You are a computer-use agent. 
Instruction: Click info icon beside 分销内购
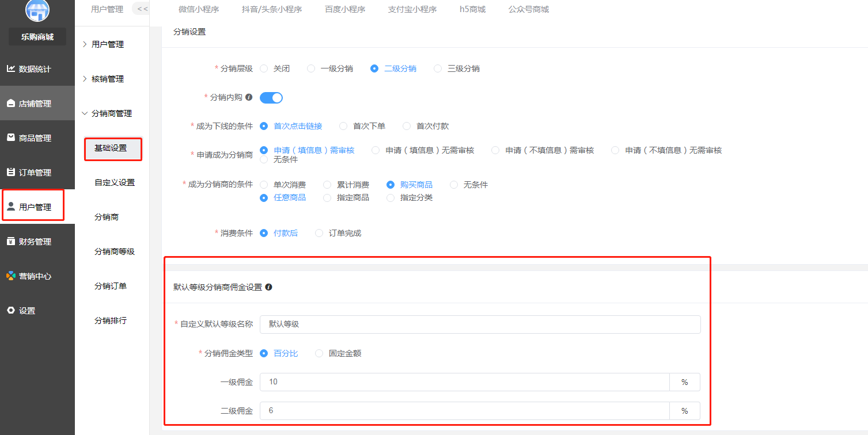tap(249, 97)
